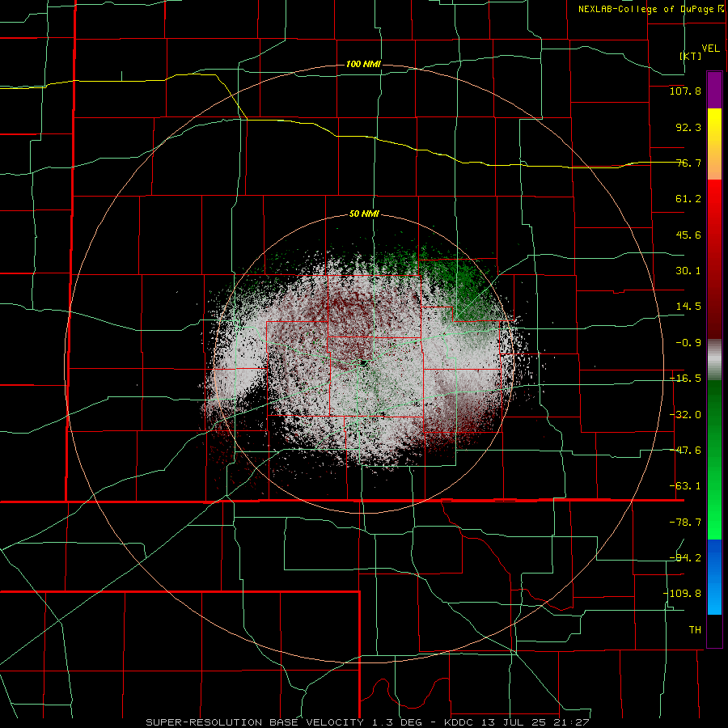Click the -16.5 velocity scale label

pyautogui.click(x=685, y=379)
